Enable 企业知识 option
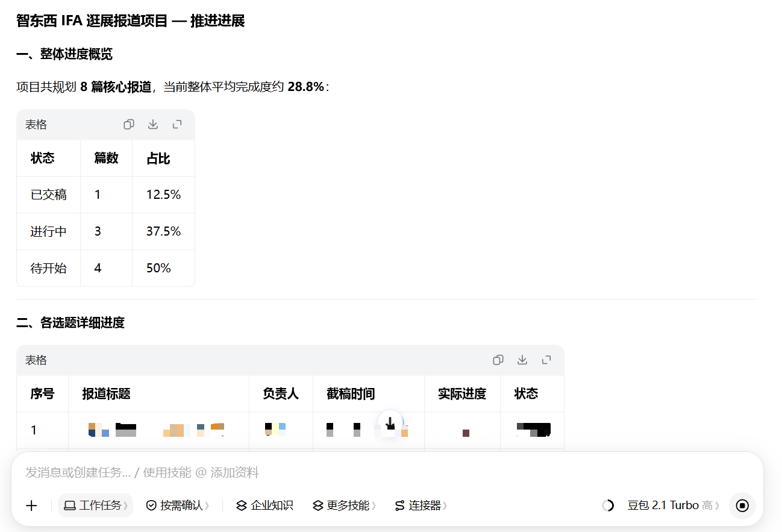 click(264, 505)
